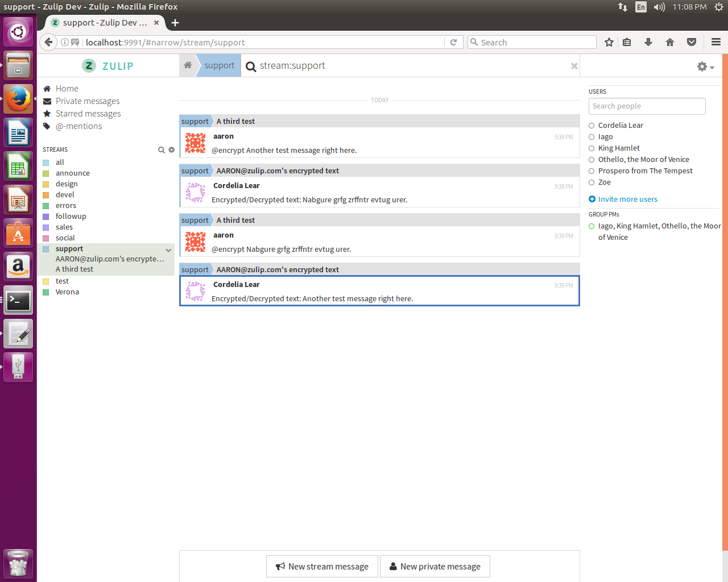This screenshot has width=728, height=582.
Task: Click the 9:39 PM timestamp on Cordelia's message
Action: click(x=564, y=285)
